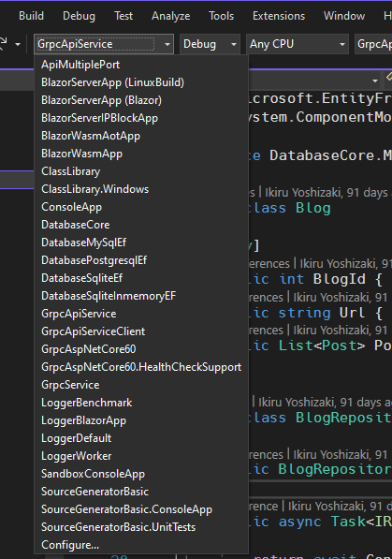Screen dimensions: 392x559
Task: Pick ConsoleApp as startup project
Action: 141,207
